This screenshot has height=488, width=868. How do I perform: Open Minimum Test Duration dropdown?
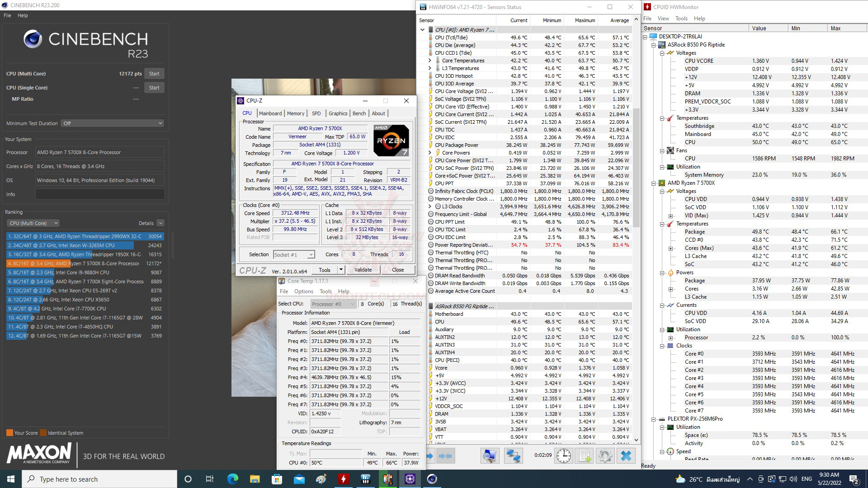pyautogui.click(x=112, y=123)
